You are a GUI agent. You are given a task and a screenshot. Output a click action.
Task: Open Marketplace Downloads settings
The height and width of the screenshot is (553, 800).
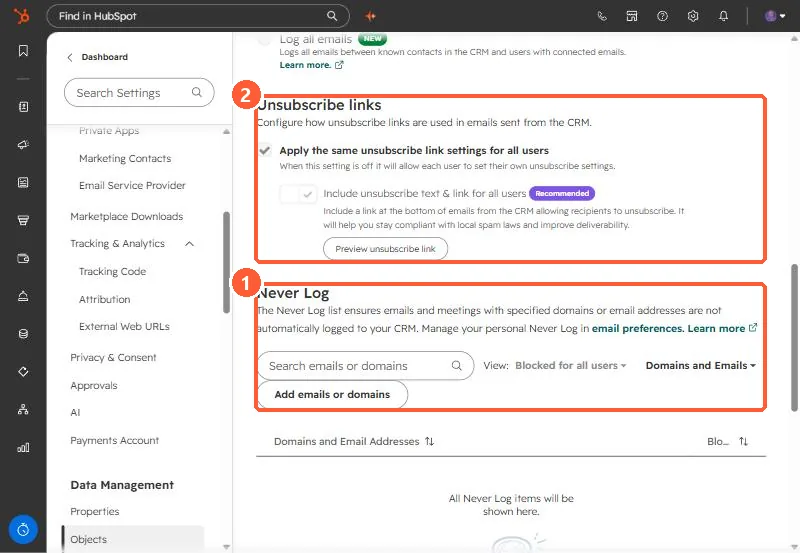[x=127, y=216]
